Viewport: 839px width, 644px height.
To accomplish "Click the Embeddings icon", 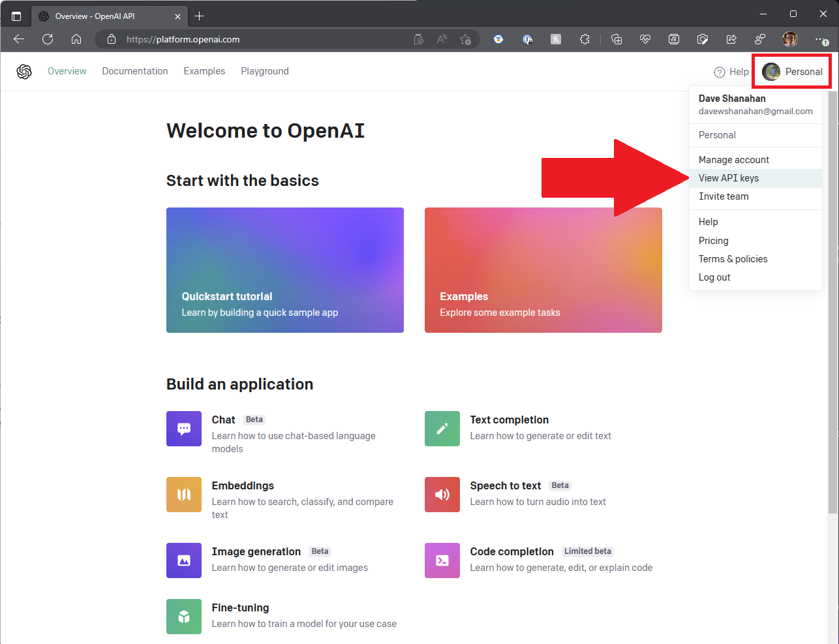I will click(184, 495).
